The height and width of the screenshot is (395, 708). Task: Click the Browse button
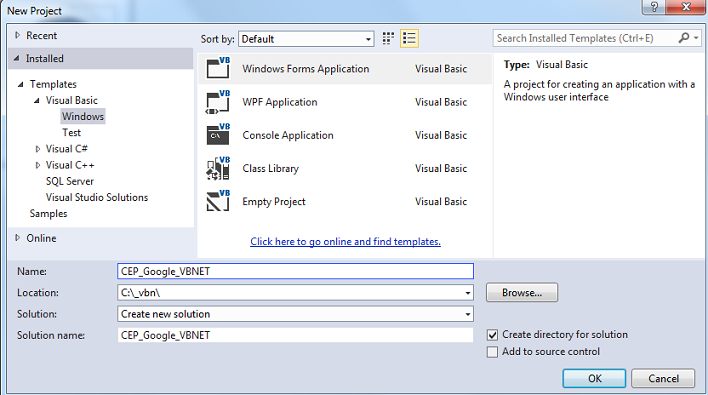pyautogui.click(x=522, y=293)
